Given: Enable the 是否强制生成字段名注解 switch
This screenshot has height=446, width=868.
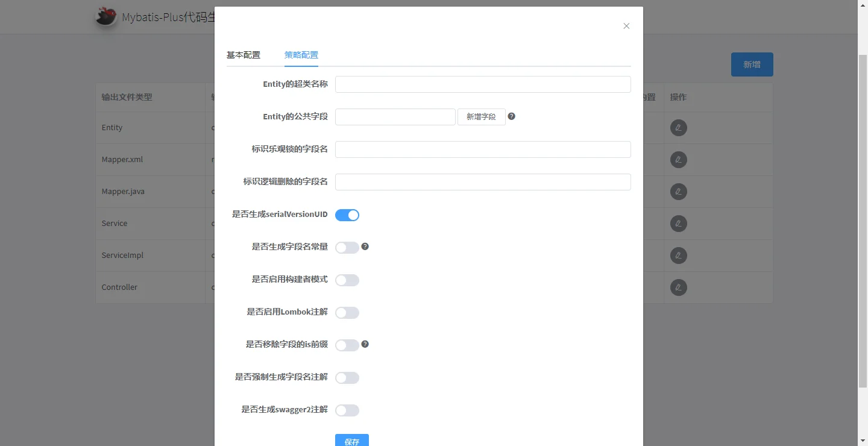Looking at the screenshot, I should (347, 378).
